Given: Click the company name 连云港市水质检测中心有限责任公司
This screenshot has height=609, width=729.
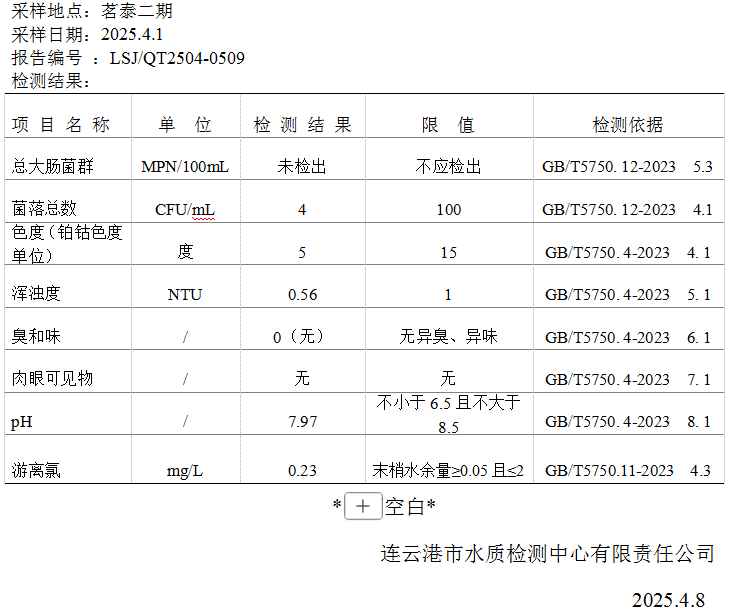Looking at the screenshot, I should tap(547, 553).
